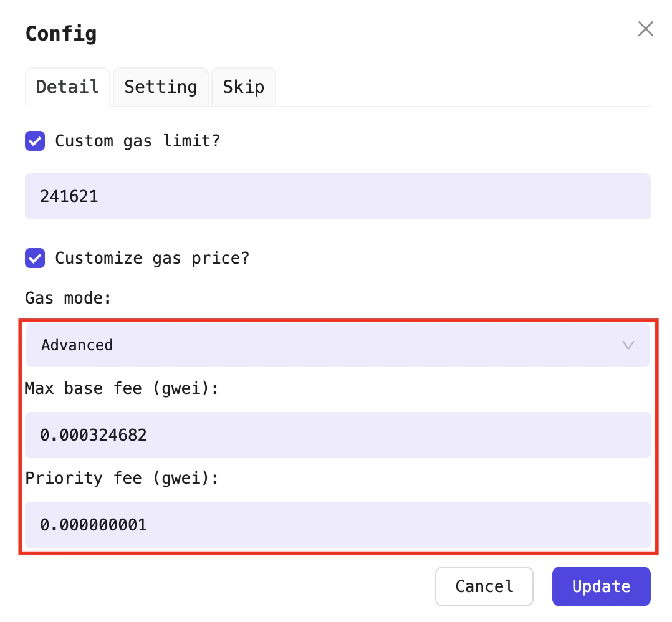Uncheck the Custom gas limit checkbox
The image size is (672, 622).
(x=35, y=141)
